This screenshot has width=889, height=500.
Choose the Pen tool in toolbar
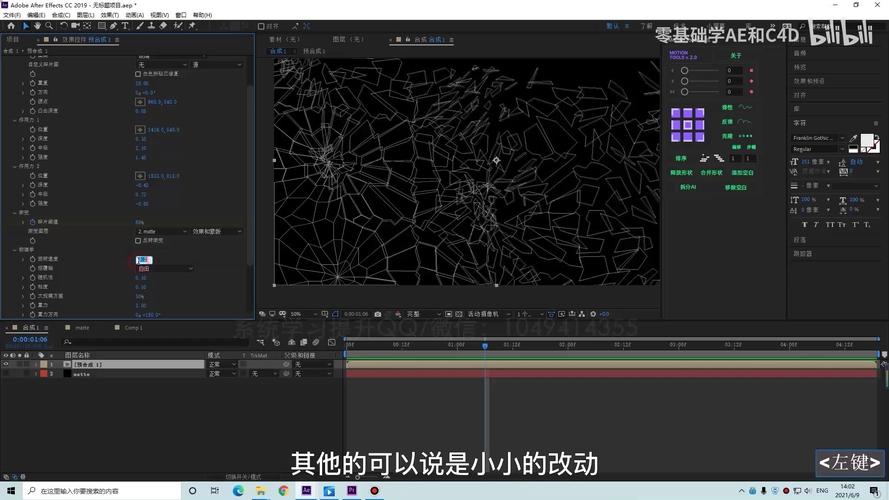pyautogui.click(x=113, y=26)
